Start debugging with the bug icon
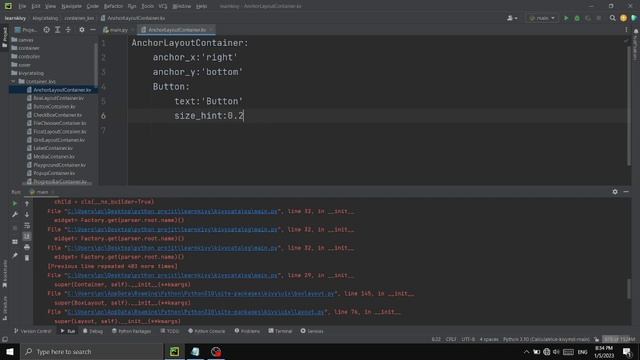 tap(577, 18)
